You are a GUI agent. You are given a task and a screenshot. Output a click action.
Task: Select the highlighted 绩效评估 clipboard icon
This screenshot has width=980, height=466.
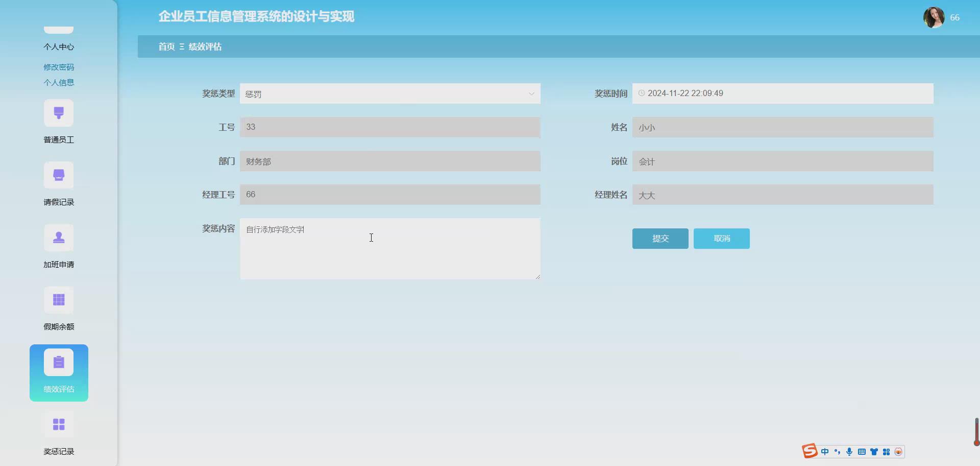[59, 362]
